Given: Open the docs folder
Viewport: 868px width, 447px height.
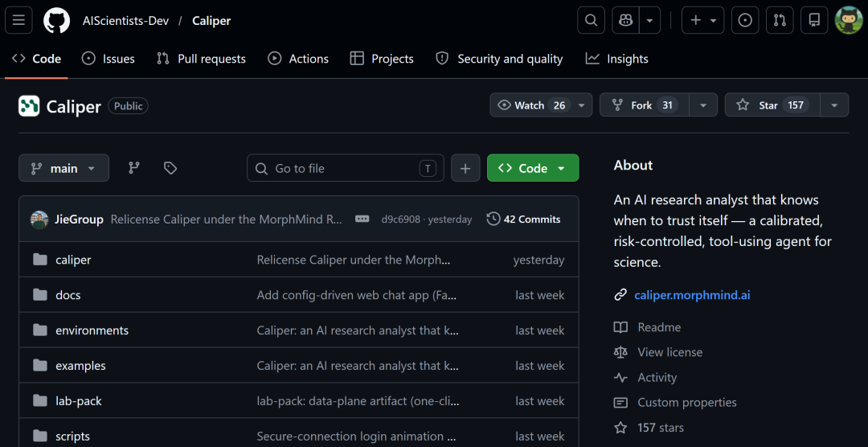Looking at the screenshot, I should 68,295.
